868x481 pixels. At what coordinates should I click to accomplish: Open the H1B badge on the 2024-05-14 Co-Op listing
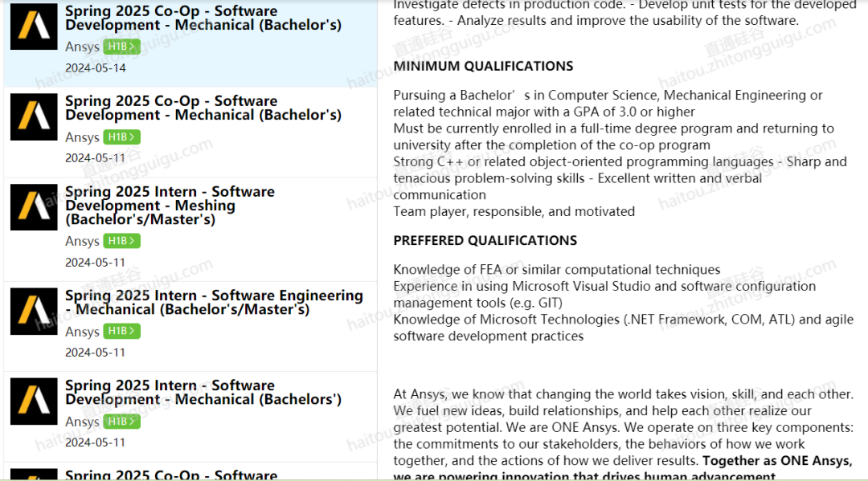(x=122, y=47)
